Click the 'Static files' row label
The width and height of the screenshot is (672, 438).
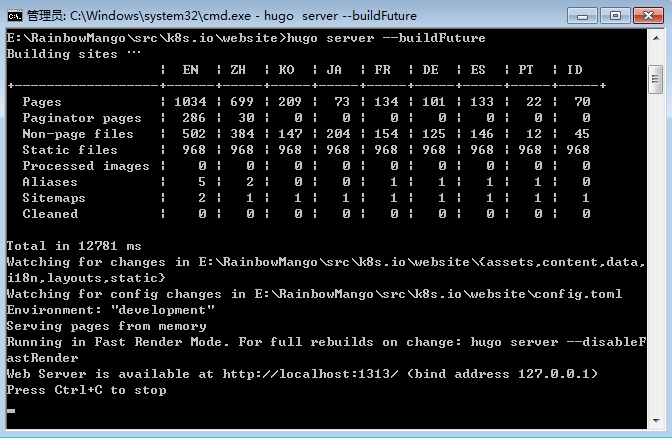click(70, 150)
